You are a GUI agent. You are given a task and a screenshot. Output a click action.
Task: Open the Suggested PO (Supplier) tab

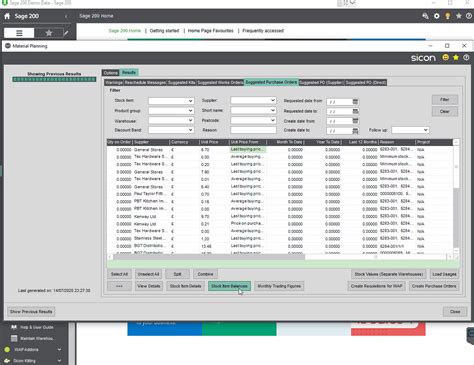pyautogui.click(x=322, y=82)
